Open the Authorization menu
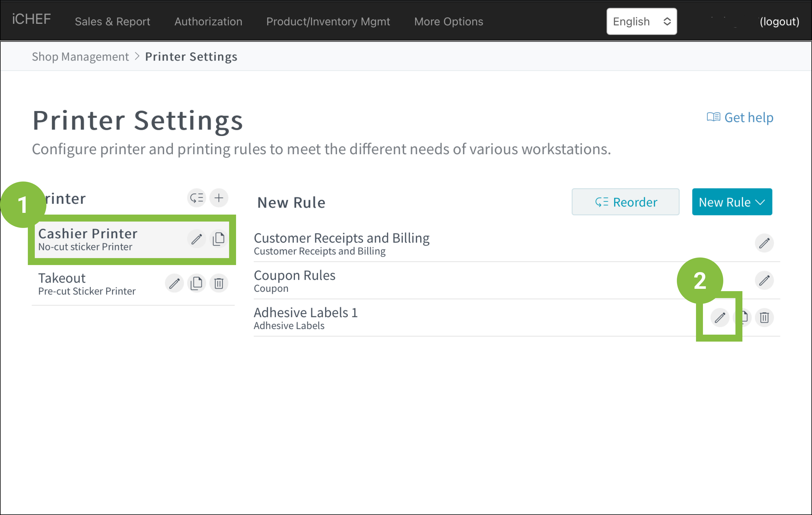The height and width of the screenshot is (515, 812). pyautogui.click(x=208, y=21)
